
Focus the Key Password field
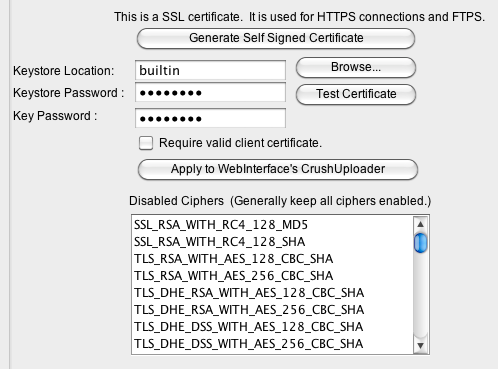tap(210, 118)
